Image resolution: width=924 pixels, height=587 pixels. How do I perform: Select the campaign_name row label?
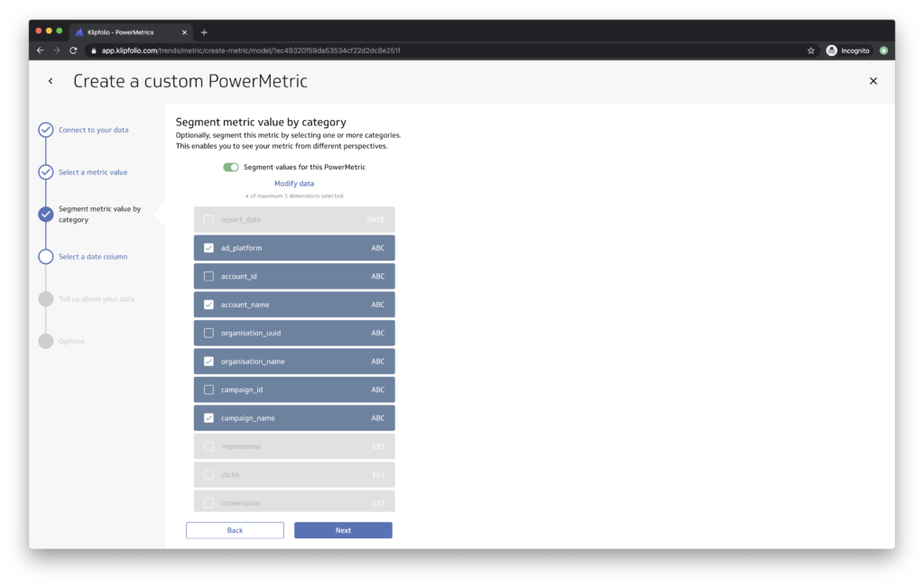247,418
